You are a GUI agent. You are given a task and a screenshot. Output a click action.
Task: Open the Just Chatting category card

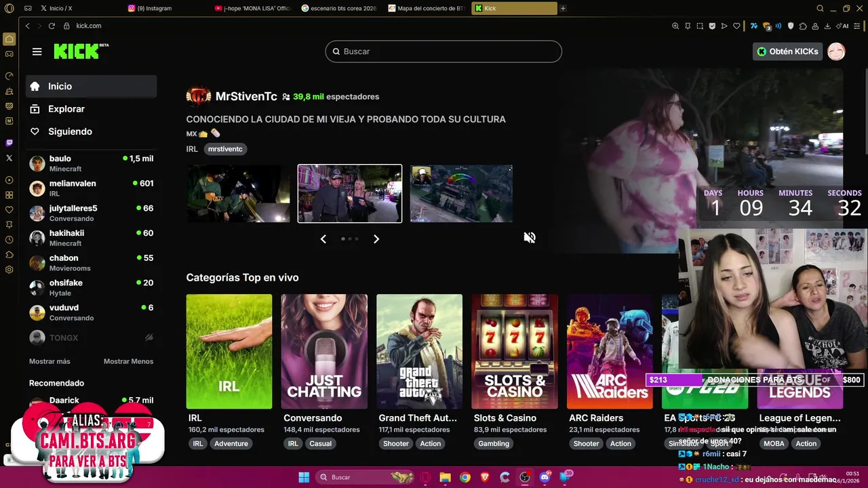tap(324, 351)
